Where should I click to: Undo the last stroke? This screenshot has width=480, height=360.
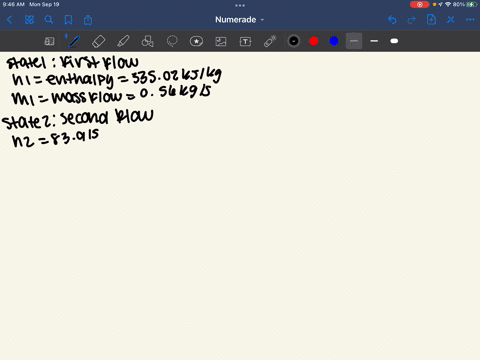coord(392,20)
